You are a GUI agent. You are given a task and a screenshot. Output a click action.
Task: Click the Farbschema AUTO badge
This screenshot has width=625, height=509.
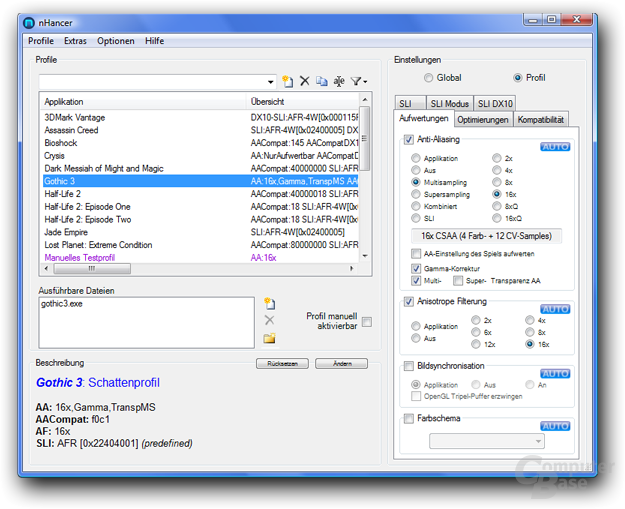point(555,426)
